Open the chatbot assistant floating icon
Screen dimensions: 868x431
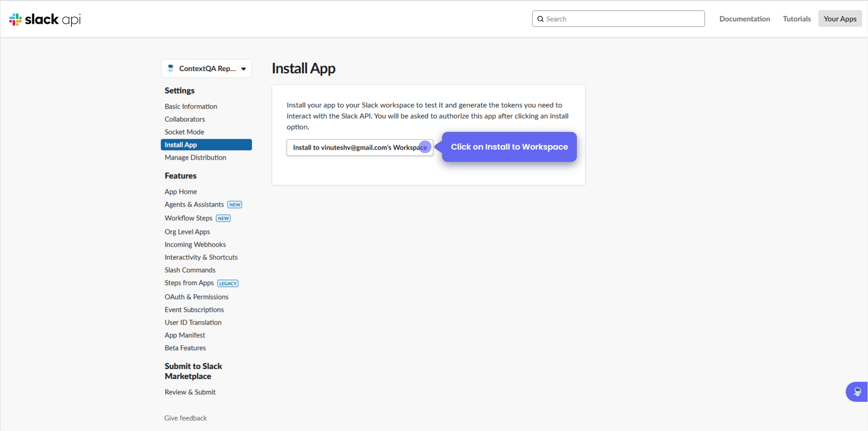tap(857, 392)
